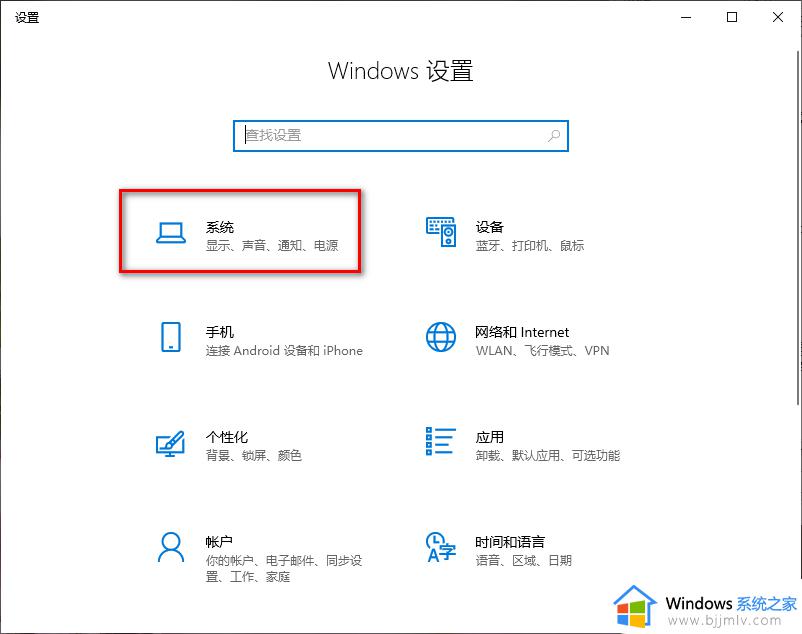Open Apps (应用) list icon

pyautogui.click(x=441, y=441)
